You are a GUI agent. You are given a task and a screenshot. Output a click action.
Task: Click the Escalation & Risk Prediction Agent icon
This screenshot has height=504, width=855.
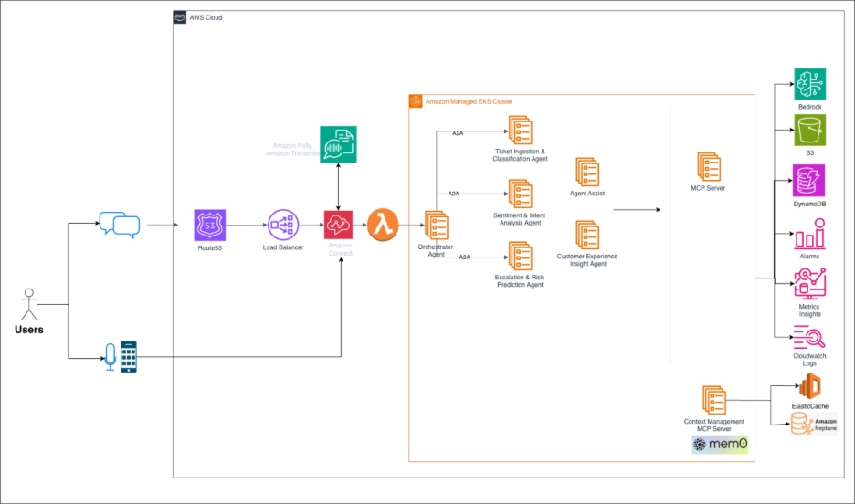pyautogui.click(x=520, y=257)
